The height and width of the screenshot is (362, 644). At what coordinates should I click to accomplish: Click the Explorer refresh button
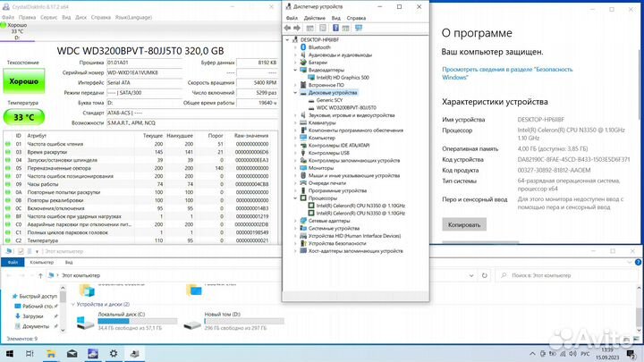point(485,275)
